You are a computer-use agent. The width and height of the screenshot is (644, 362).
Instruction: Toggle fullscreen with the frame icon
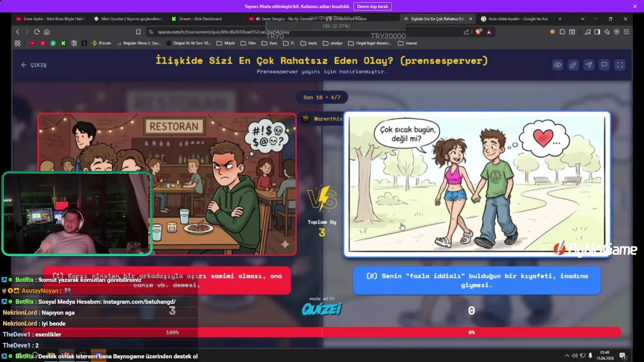point(620,65)
